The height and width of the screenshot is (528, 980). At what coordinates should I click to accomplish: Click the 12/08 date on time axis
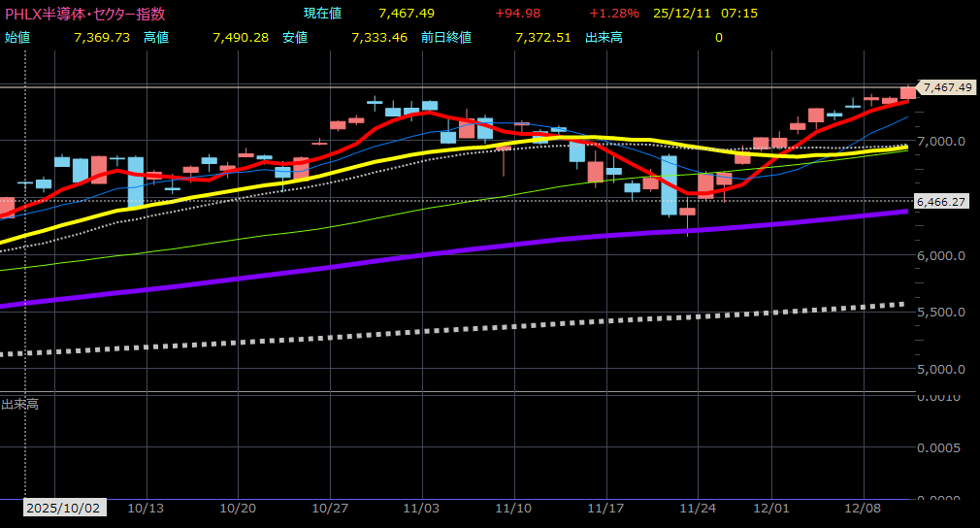click(864, 508)
